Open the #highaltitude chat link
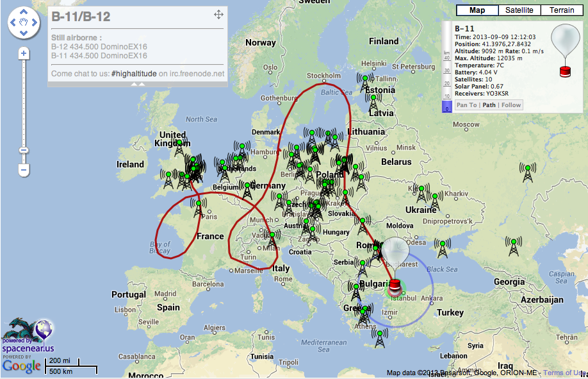This screenshot has width=588, height=379. [x=134, y=74]
